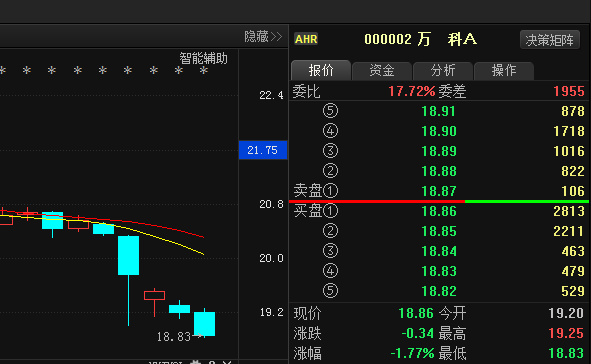Click the blue 21.75 price axis marker
This screenshot has height=364, width=591.
tap(263, 150)
